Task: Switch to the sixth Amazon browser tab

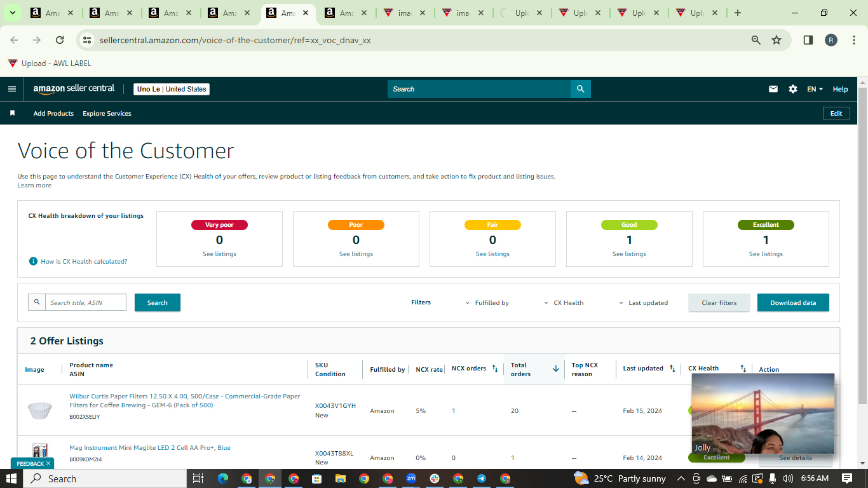Action: click(347, 13)
